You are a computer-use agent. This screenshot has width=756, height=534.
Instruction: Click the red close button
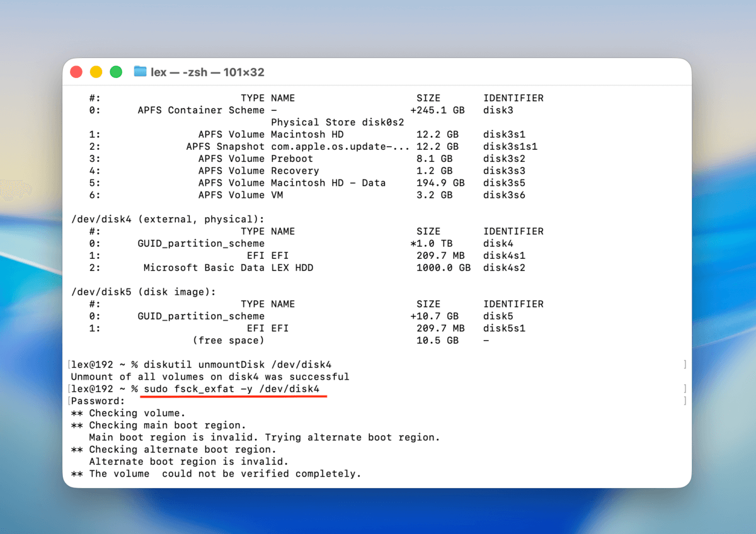click(x=76, y=72)
